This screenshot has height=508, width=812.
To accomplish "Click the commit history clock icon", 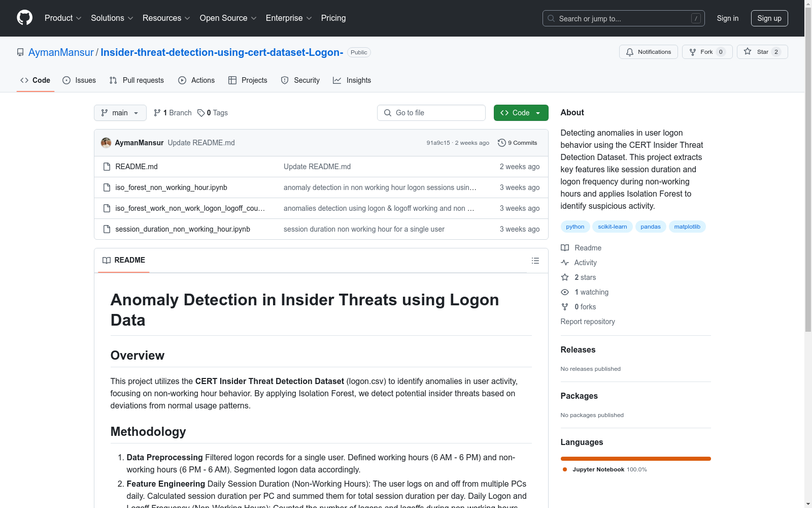I will 502,143.
